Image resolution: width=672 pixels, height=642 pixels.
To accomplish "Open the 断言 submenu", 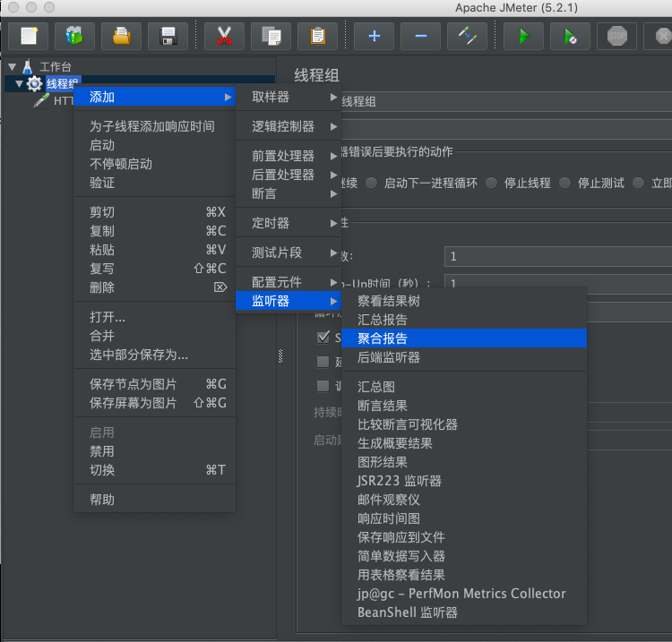I will click(289, 193).
